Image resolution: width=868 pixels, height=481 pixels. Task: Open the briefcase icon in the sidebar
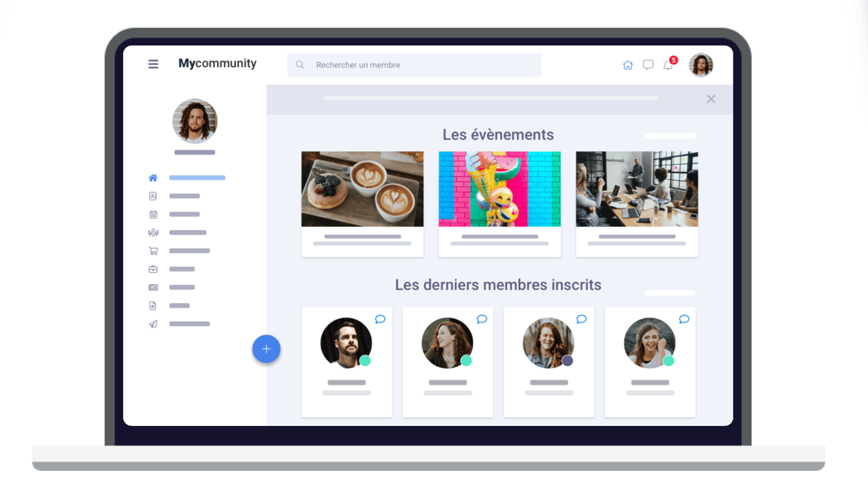pos(153,269)
